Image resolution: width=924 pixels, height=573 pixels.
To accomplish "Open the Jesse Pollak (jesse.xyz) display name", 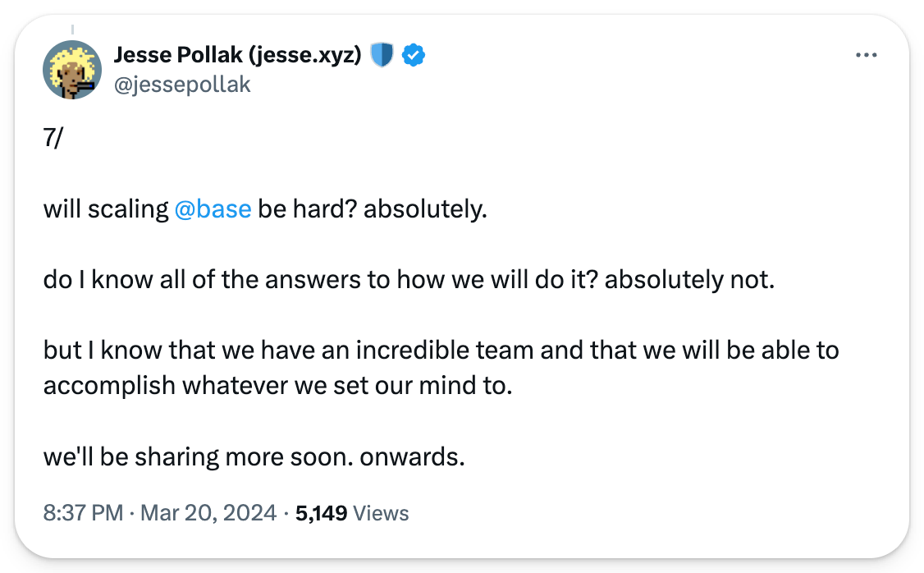I will coord(237,56).
